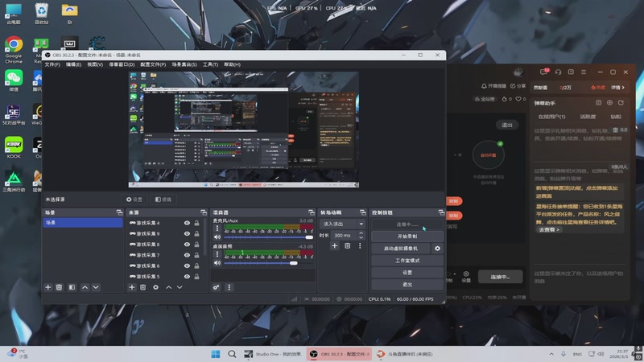The image size is (644, 362).
Task: Open source properties gear in sources toolbar
Action: point(155,287)
